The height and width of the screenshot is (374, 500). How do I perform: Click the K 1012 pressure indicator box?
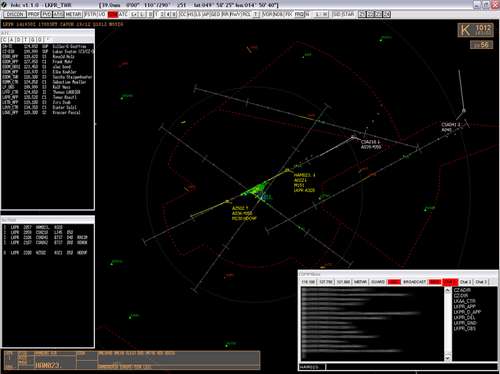click(x=475, y=30)
